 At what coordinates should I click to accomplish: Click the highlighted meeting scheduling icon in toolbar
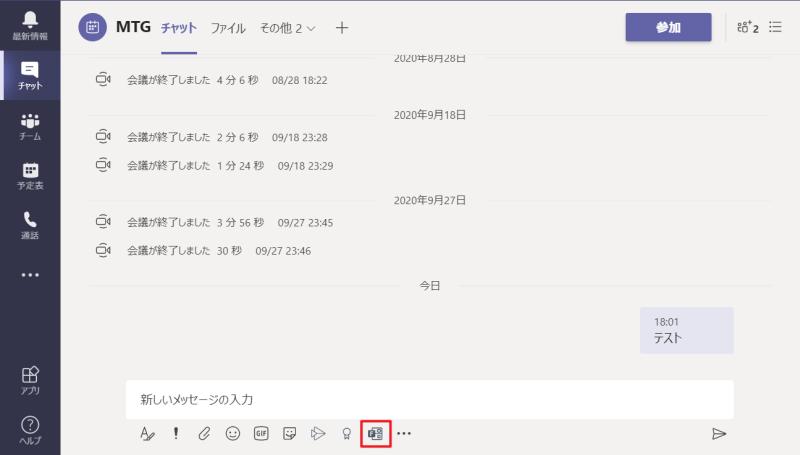pos(375,433)
